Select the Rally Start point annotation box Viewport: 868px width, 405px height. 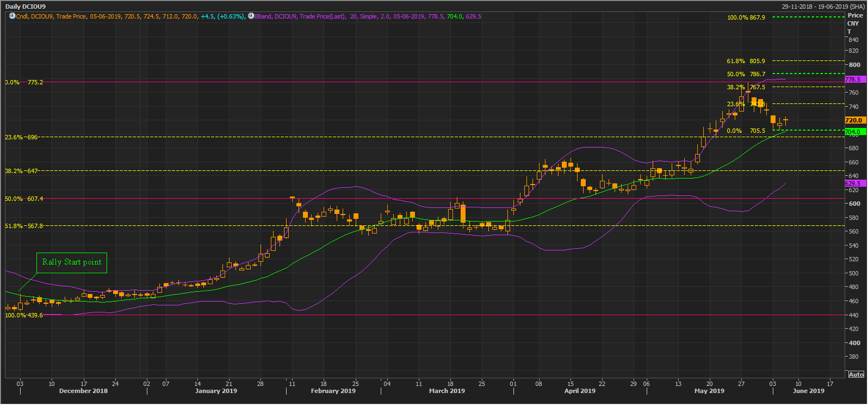(72, 262)
